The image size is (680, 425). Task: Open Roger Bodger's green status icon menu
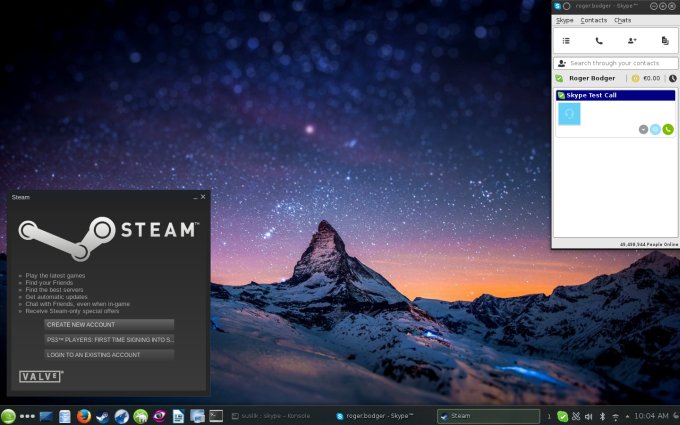point(559,78)
